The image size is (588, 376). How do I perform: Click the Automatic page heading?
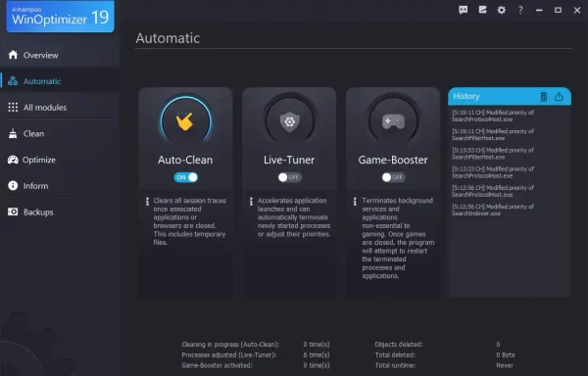point(168,38)
